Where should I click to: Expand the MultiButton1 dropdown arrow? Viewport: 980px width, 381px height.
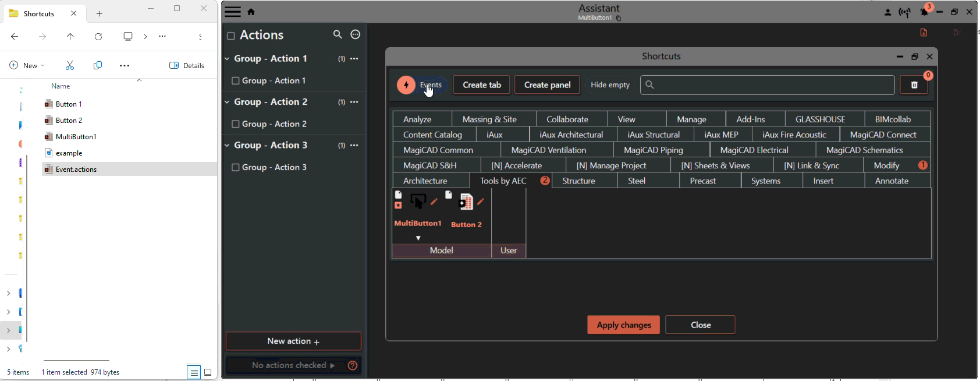pyautogui.click(x=418, y=238)
